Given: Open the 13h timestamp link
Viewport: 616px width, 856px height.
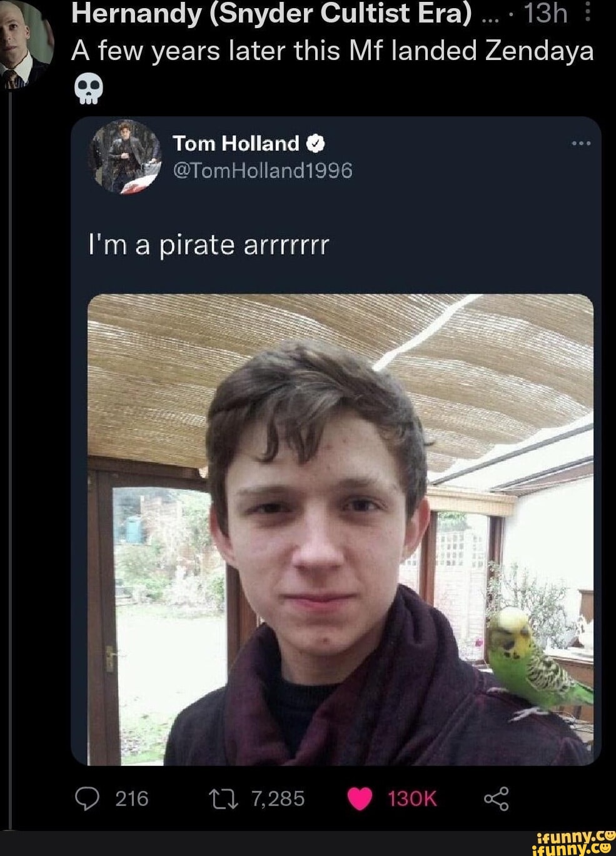Looking at the screenshot, I should [x=545, y=12].
